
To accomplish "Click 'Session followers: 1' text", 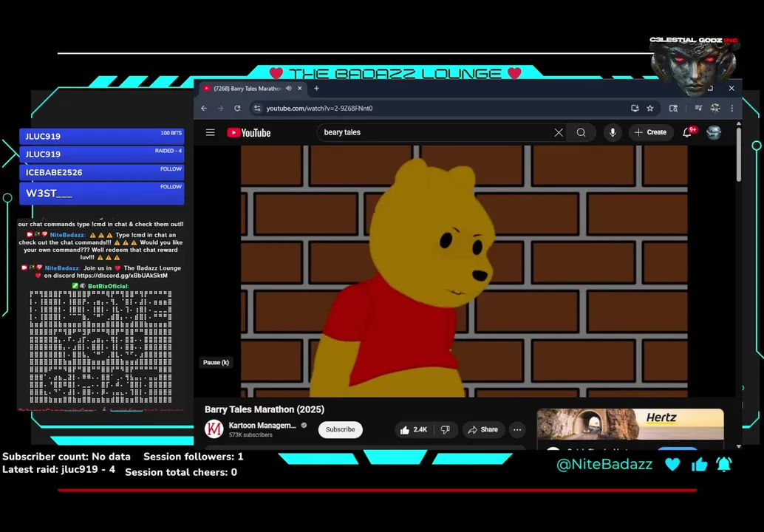I will (x=193, y=457).
